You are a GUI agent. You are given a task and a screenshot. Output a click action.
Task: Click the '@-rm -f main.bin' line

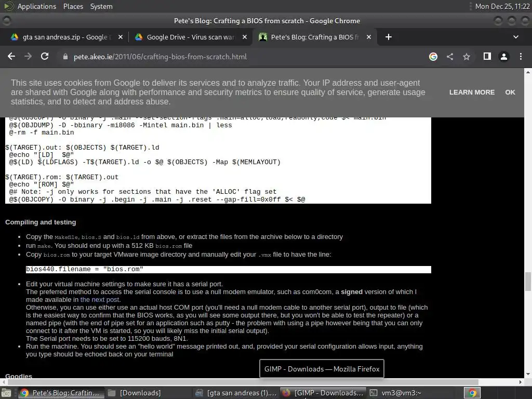[42, 132]
